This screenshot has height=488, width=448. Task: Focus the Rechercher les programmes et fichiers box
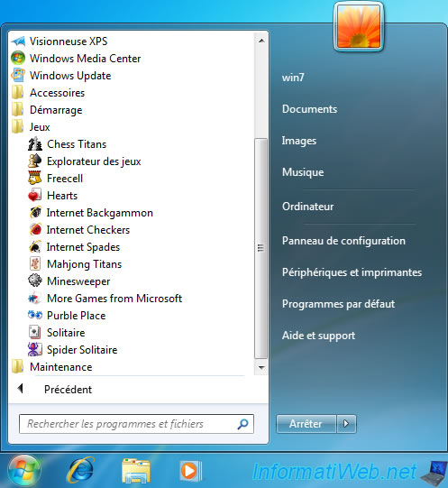pyautogui.click(x=136, y=424)
